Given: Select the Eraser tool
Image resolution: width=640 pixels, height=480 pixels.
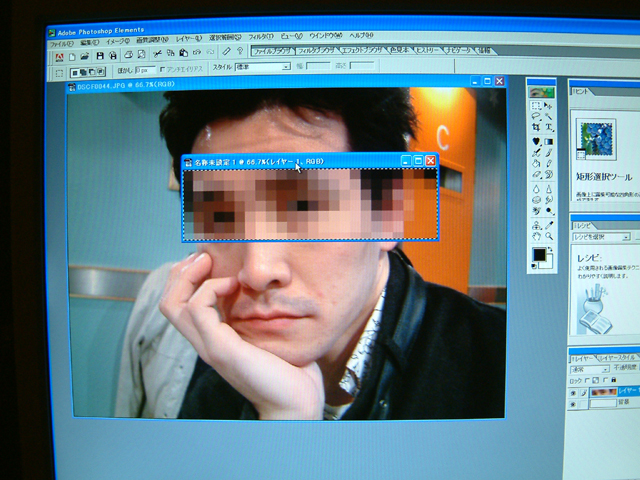Looking at the screenshot, I should coord(536,175).
